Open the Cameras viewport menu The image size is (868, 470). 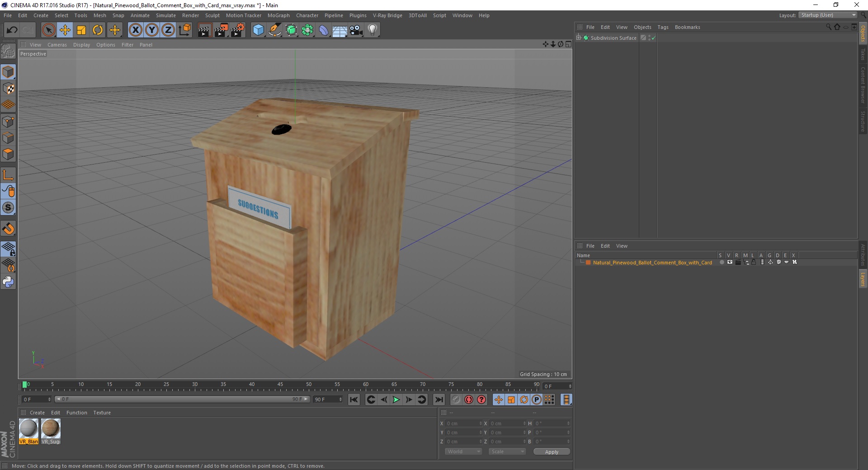click(x=57, y=45)
